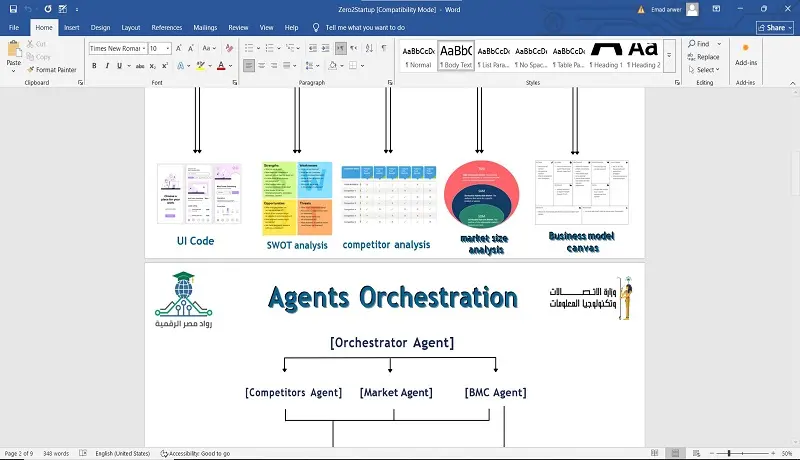
Task: Click Replace in Editing group
Action: (x=703, y=57)
